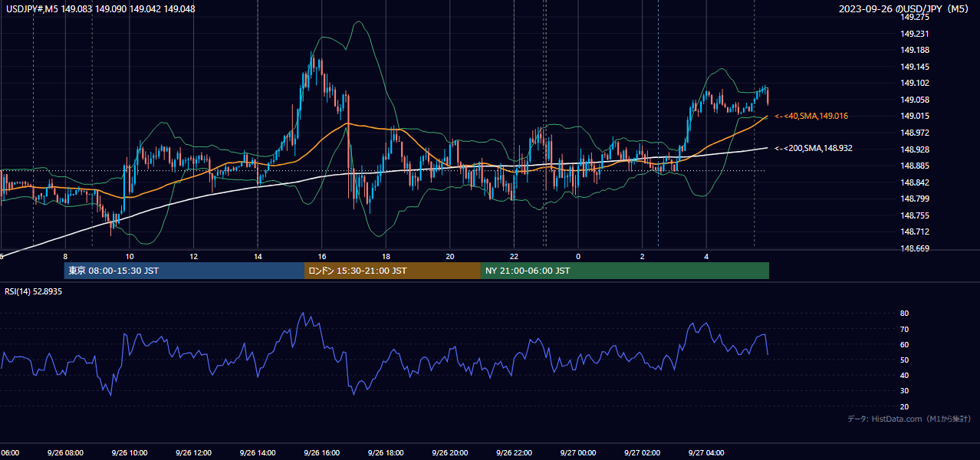Click hour 16 tick below the price chart

click(322, 256)
